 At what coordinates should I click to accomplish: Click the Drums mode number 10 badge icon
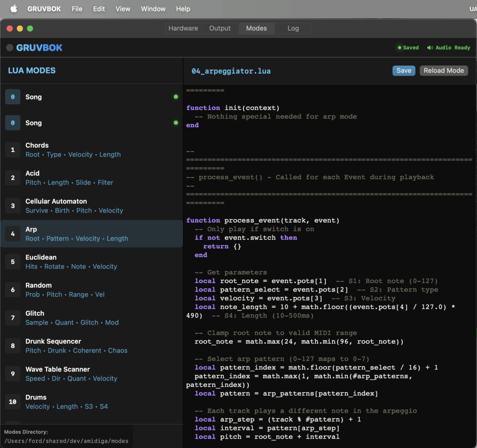coord(13,401)
